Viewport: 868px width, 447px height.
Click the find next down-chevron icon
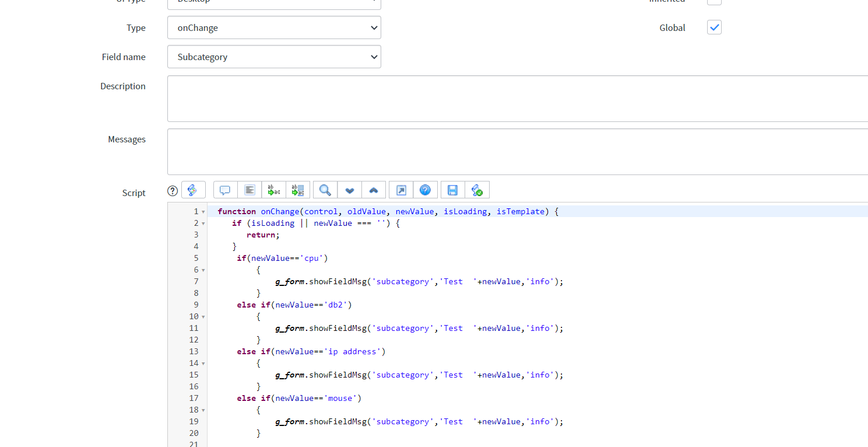[350, 190]
